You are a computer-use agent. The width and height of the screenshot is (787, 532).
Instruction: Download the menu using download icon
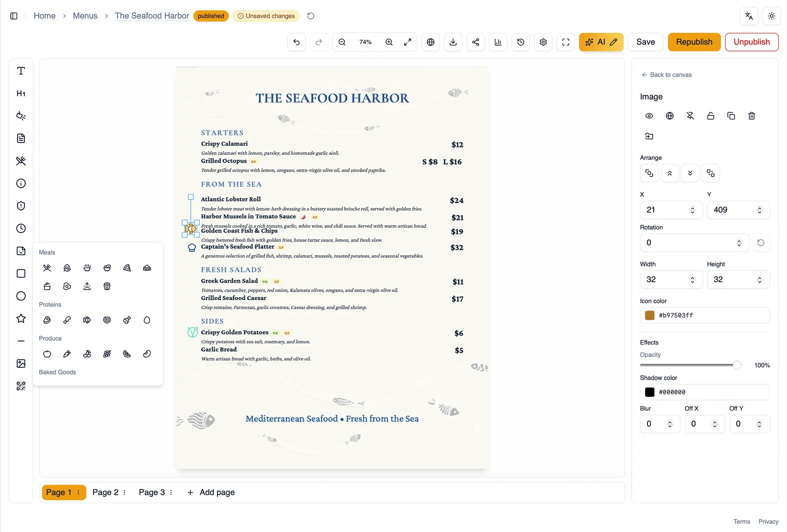point(453,42)
